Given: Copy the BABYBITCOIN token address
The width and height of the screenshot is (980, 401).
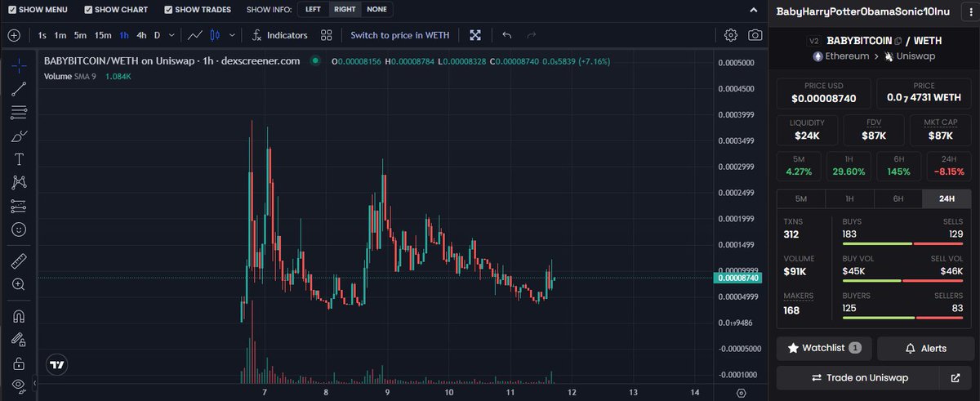Looking at the screenshot, I should coord(898,40).
